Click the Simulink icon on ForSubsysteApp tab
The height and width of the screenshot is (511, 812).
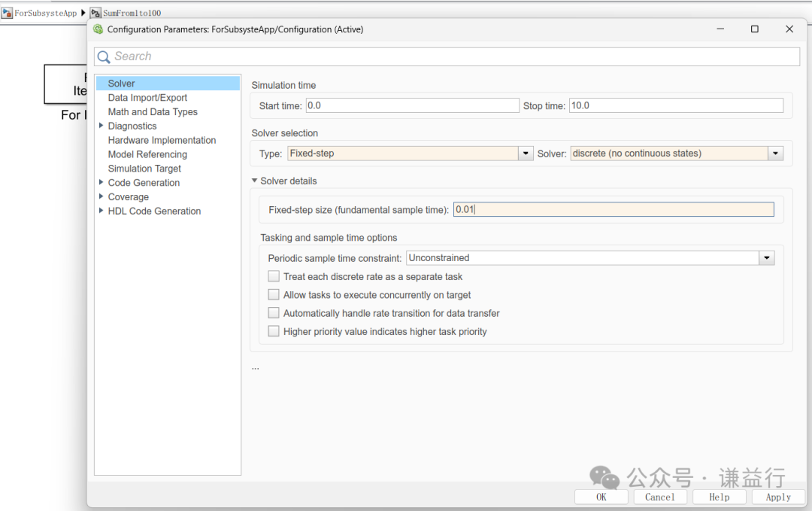coord(5,13)
